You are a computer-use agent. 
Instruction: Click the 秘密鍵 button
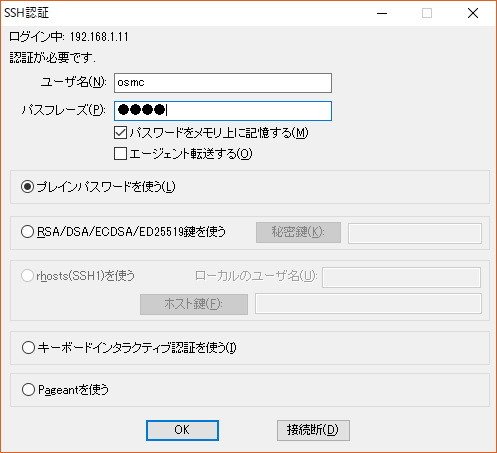(x=298, y=232)
